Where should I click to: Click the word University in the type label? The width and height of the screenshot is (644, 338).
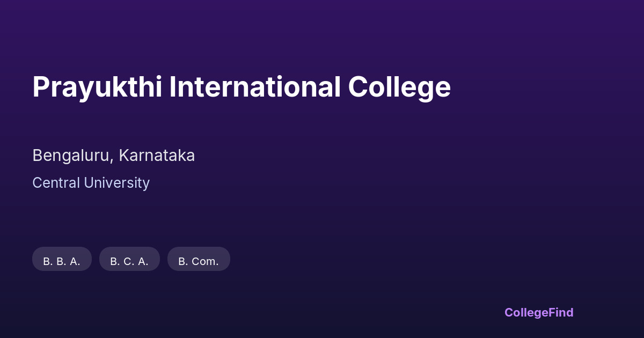click(115, 183)
